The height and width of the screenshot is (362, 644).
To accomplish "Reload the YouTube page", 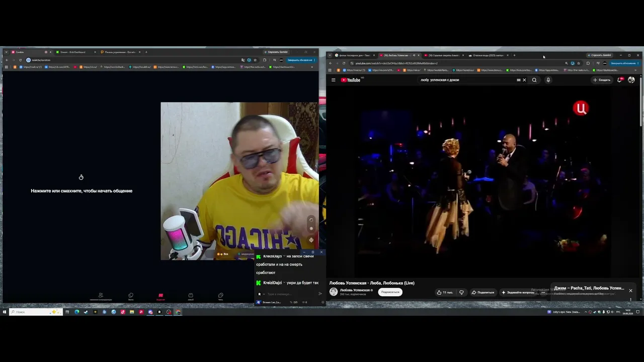I will pyautogui.click(x=344, y=63).
